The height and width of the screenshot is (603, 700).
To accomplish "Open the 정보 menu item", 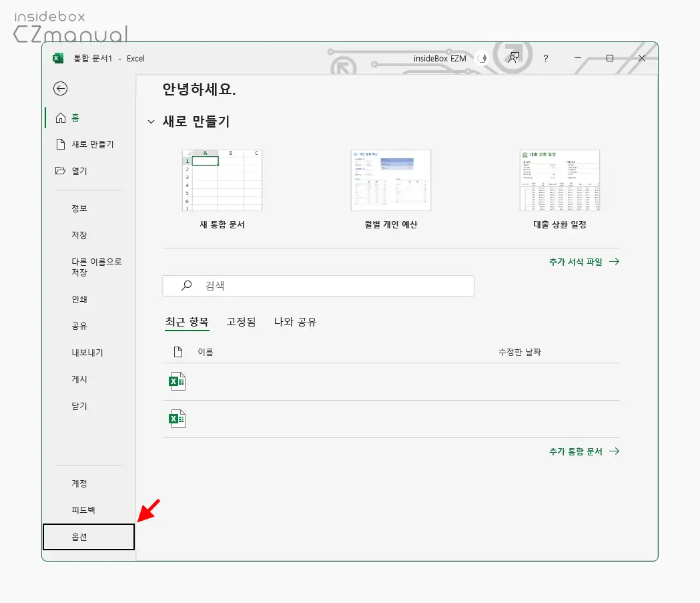I will [89, 208].
